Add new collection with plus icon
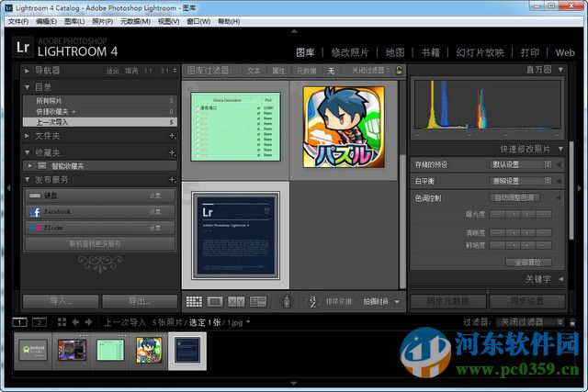588x392 pixels. [172, 152]
